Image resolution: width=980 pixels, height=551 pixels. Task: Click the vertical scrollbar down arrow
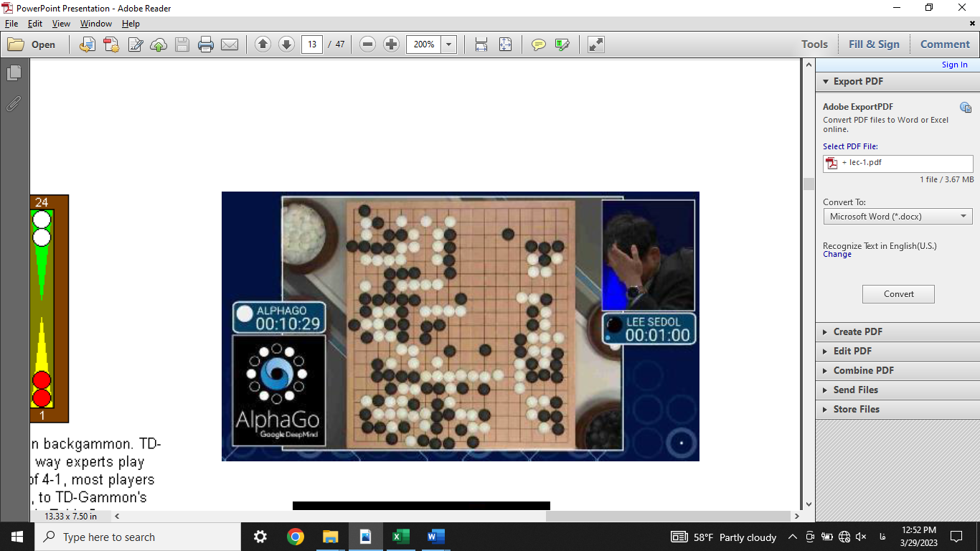pos(809,504)
